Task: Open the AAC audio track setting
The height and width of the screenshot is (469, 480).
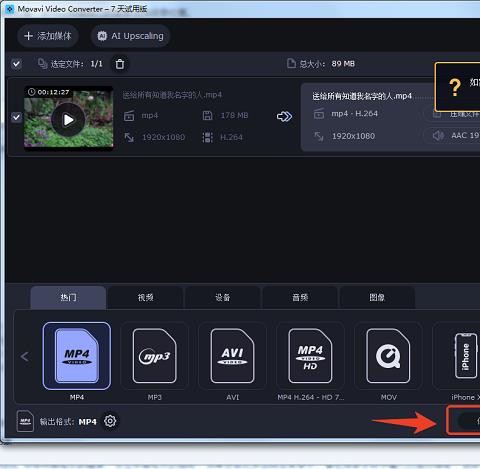Action: (452, 135)
